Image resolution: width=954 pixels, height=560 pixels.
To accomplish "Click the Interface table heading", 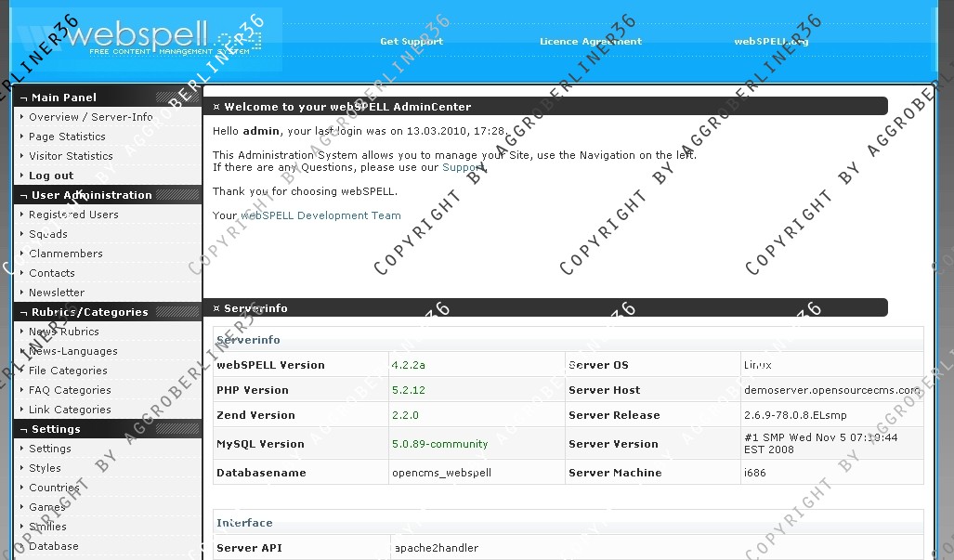I will pos(244,523).
